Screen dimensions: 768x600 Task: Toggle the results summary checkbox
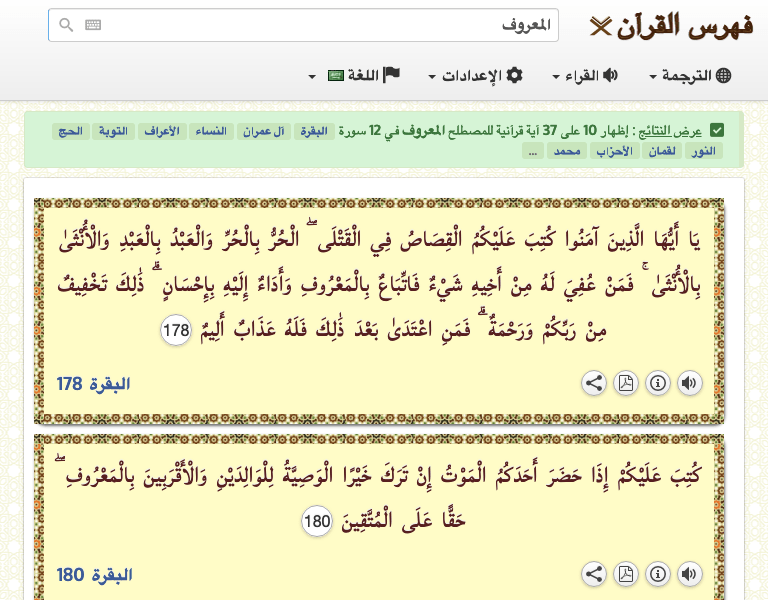pyautogui.click(x=716, y=130)
